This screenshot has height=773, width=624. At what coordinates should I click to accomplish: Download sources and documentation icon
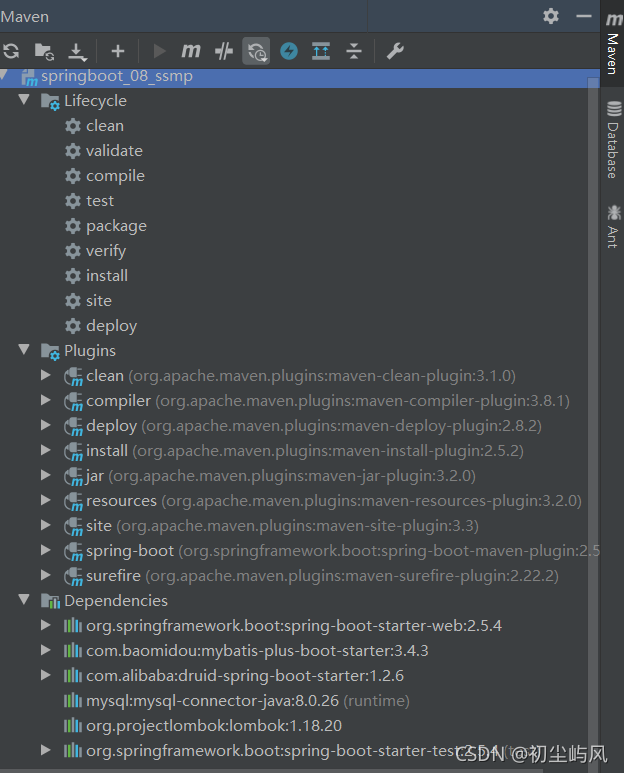tap(77, 51)
